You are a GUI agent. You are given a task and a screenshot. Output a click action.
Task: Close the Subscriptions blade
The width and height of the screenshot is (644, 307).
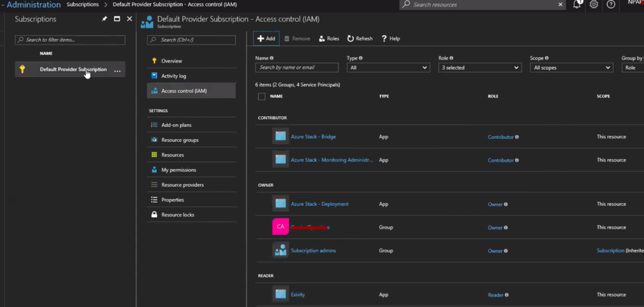point(130,19)
